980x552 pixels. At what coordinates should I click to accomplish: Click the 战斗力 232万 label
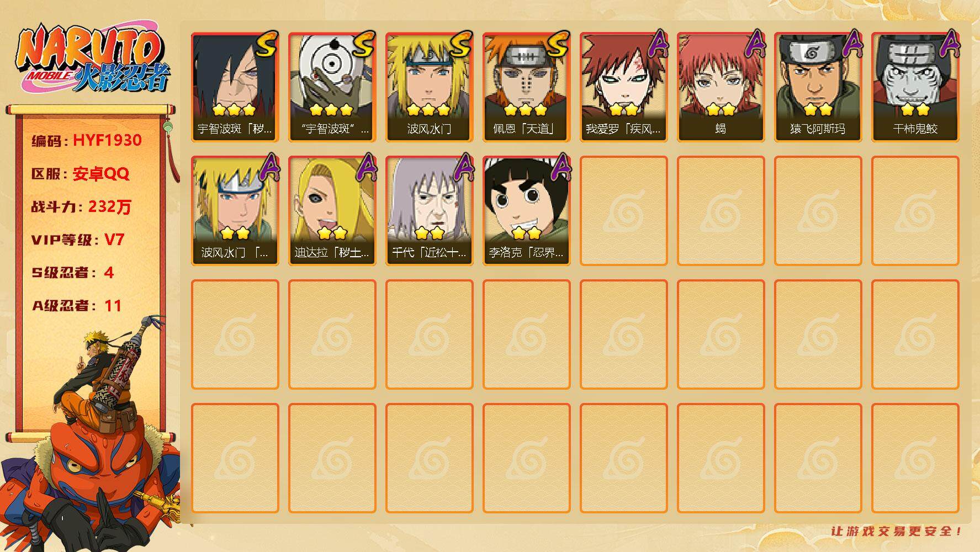pos(81,207)
